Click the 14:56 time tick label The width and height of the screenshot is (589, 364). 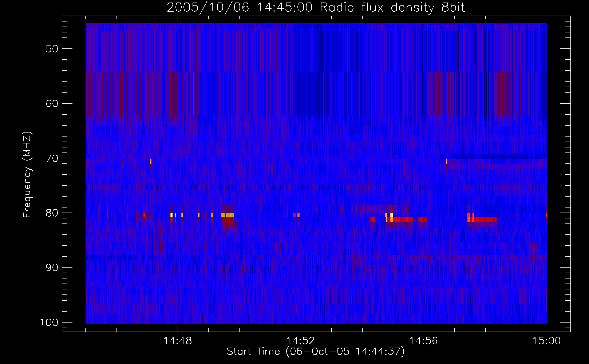point(424,341)
